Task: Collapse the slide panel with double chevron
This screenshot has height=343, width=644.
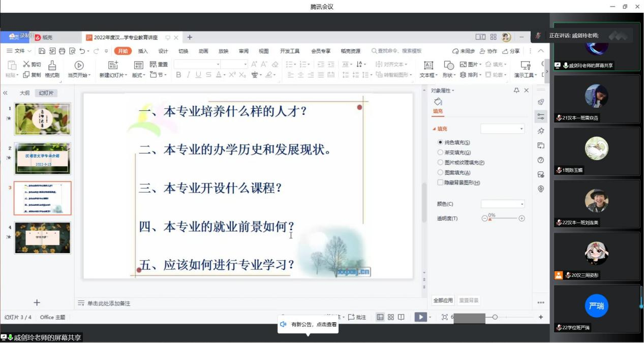Action: (x=6, y=93)
